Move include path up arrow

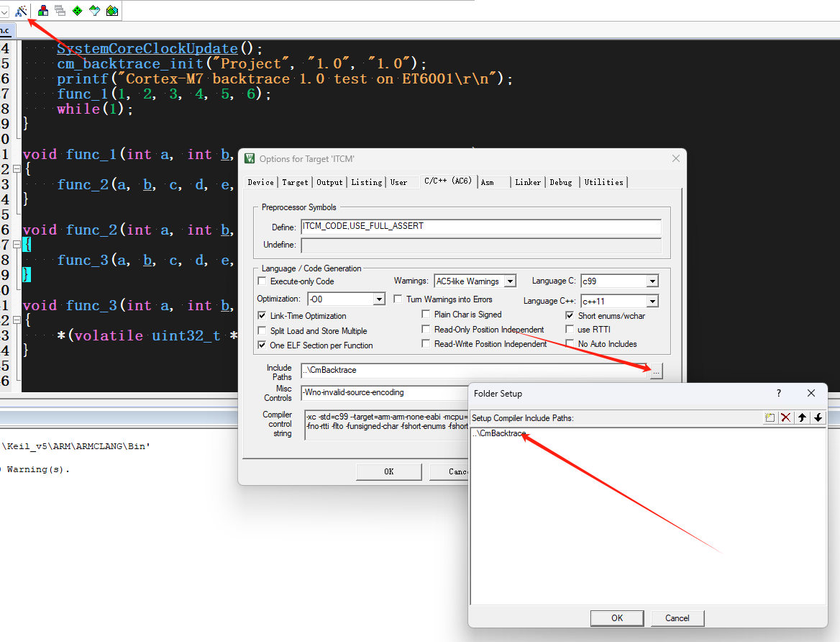[x=802, y=418]
